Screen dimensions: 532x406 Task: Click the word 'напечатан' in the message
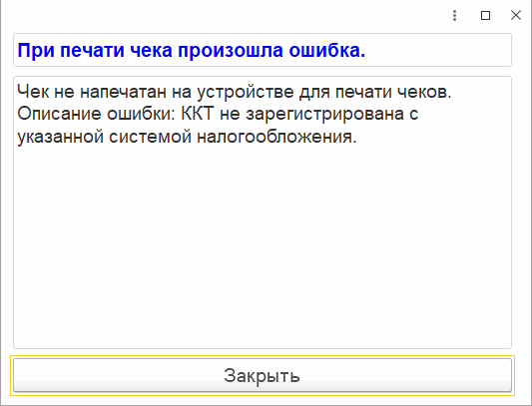123,92
